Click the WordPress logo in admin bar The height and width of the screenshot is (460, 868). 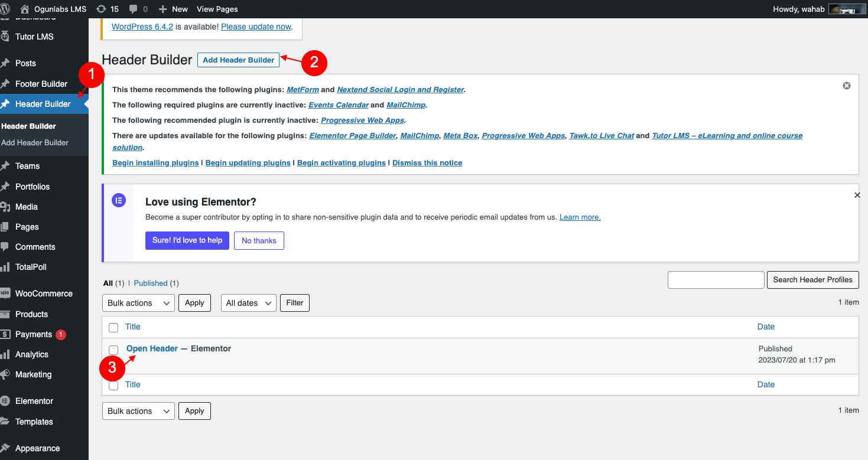(x=6, y=9)
